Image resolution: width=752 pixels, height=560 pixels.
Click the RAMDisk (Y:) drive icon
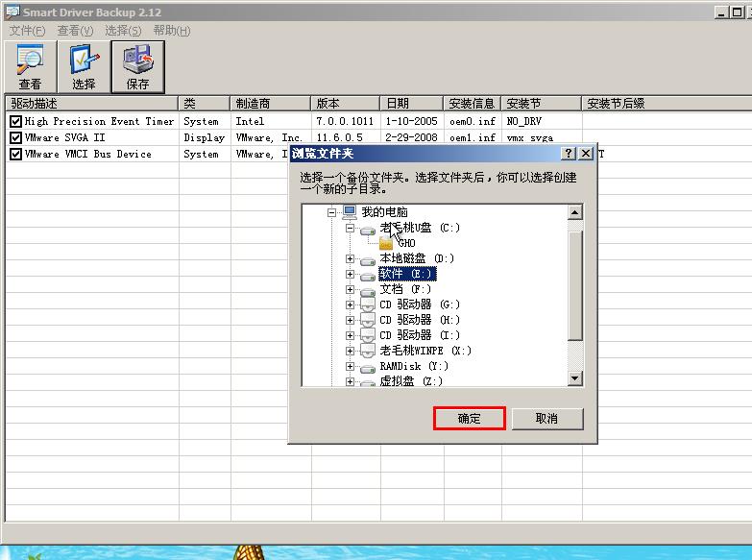pos(368,369)
